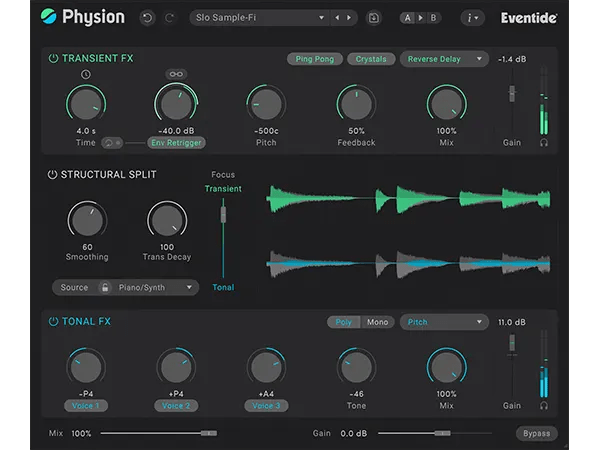Click the Transient Time knob
The image size is (600, 450).
(x=86, y=104)
